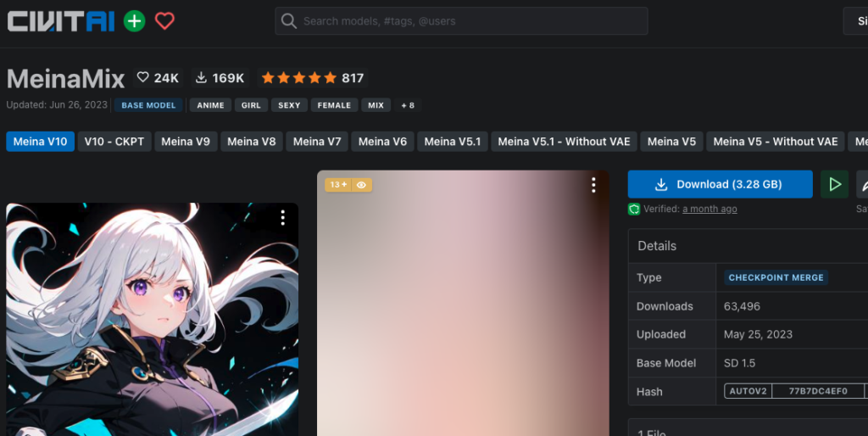Click the MeinaMix title
The height and width of the screenshot is (436, 868).
pyautogui.click(x=65, y=79)
